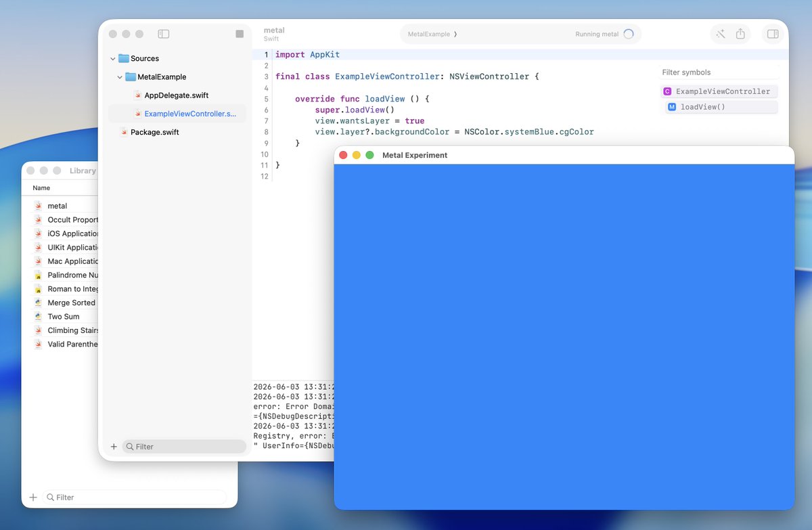Focus the Library window Filter field
812x530 pixels.
click(x=135, y=498)
